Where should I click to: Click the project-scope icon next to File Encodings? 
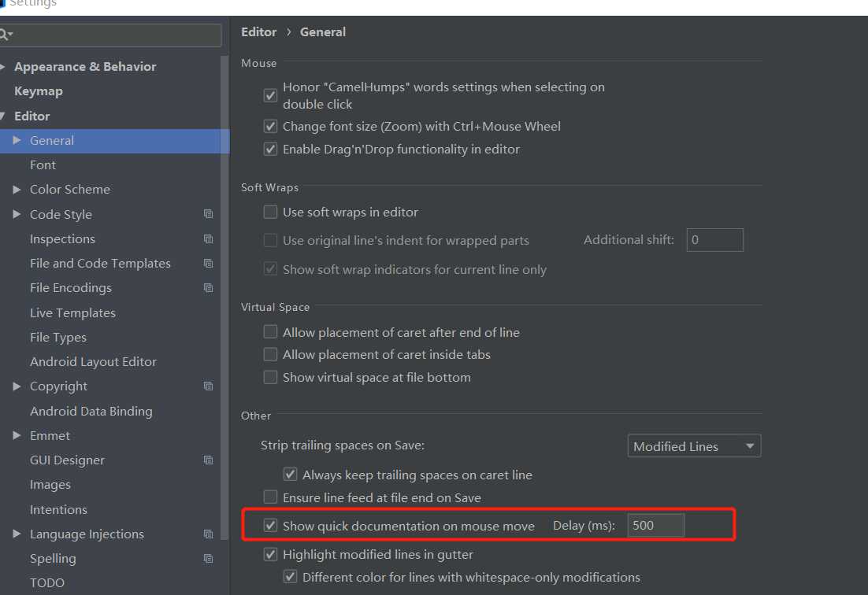point(208,288)
